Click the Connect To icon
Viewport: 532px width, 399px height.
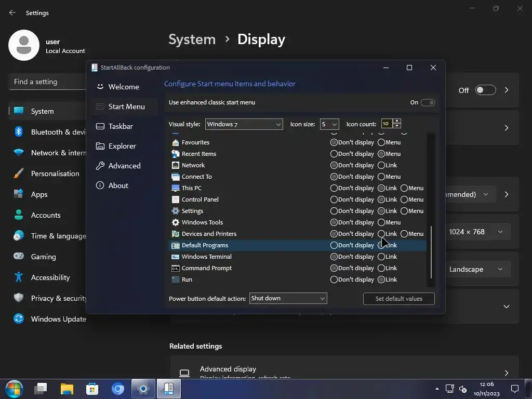pos(176,177)
